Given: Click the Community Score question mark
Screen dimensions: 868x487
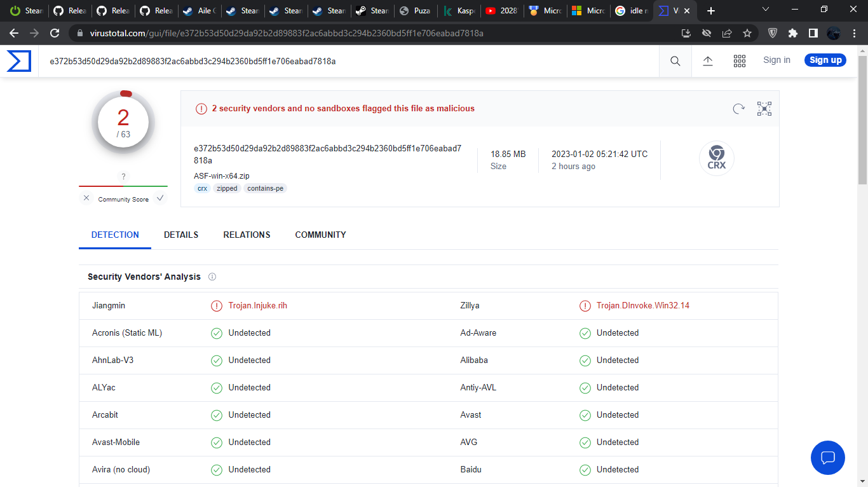Looking at the screenshot, I should (x=123, y=177).
